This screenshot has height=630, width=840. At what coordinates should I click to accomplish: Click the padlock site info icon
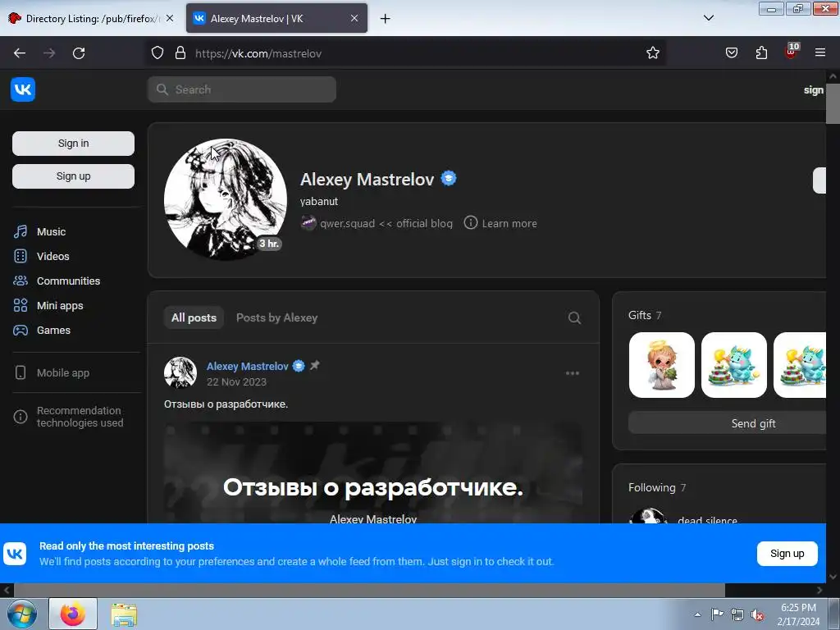coord(180,53)
